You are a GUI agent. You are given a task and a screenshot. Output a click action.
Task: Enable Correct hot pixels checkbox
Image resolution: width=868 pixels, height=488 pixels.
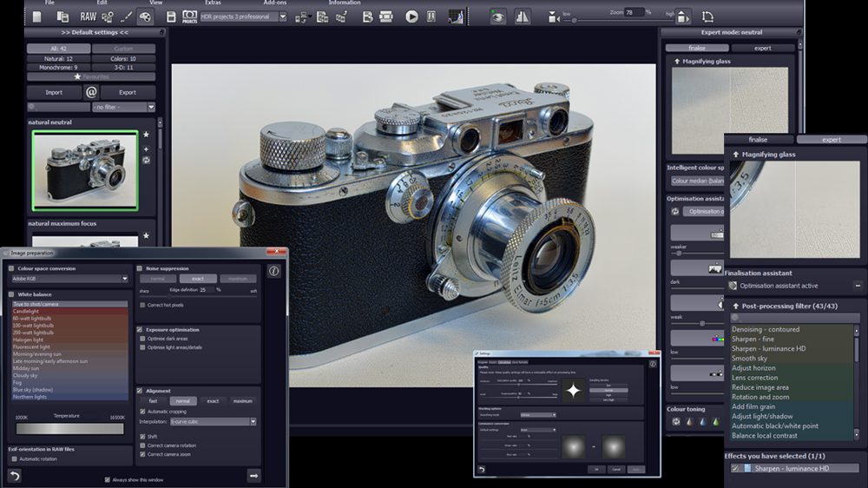click(x=142, y=305)
